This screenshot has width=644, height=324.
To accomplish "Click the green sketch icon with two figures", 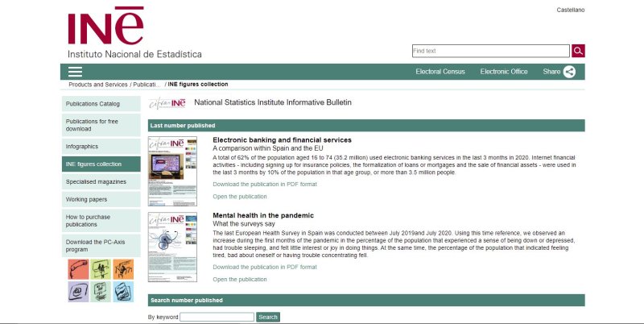I will pyautogui.click(x=101, y=268).
